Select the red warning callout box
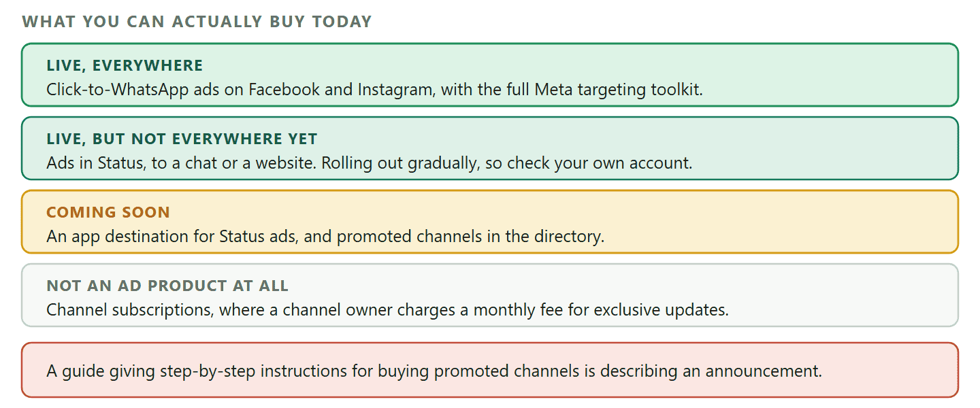Image resolution: width=980 pixels, height=408 pixels. [x=490, y=370]
